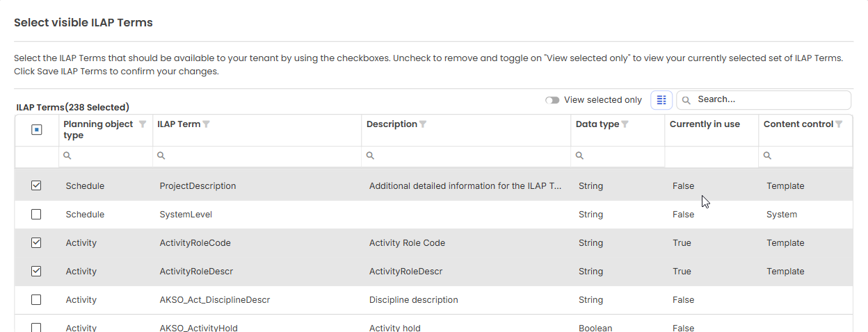Click the Content control filter row input

pos(809,156)
